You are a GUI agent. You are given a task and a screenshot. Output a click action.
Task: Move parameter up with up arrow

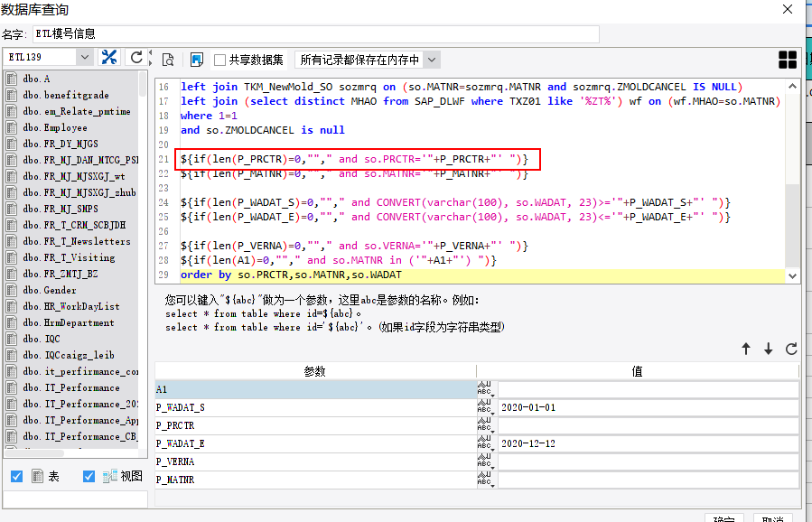pyautogui.click(x=746, y=349)
